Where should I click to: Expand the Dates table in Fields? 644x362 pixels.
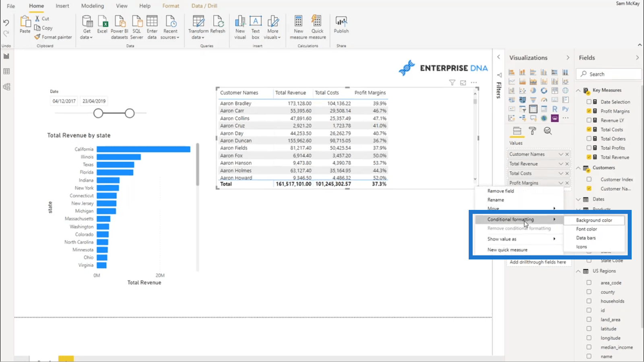(x=578, y=199)
